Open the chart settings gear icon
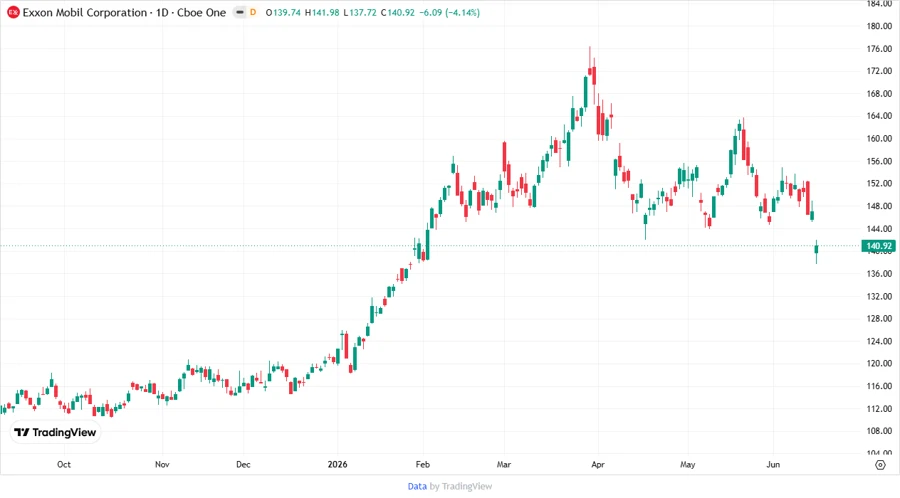The image size is (900, 498). pyautogui.click(x=880, y=465)
